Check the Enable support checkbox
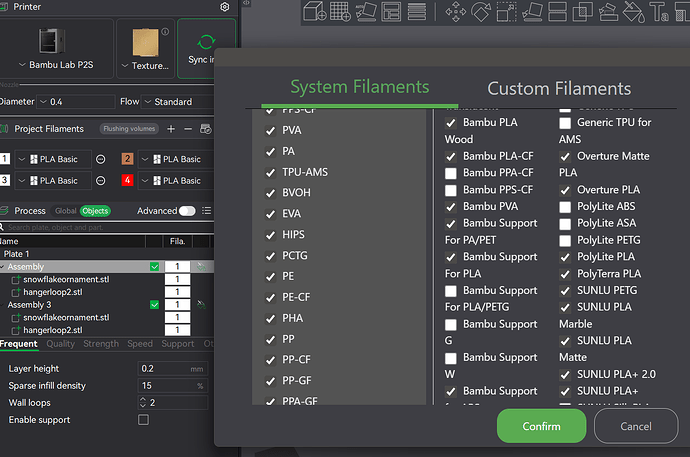 pyautogui.click(x=143, y=420)
